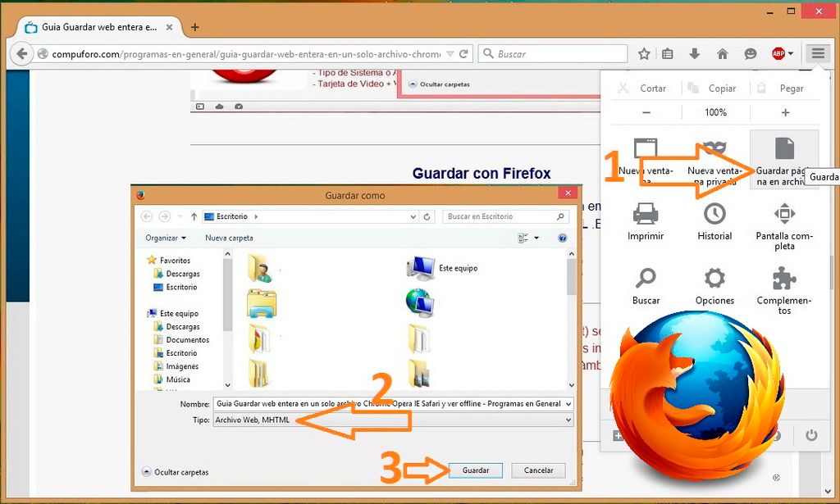This screenshot has height=504, width=840.
Task: Increase zoom with the plus button
Action: [785, 112]
